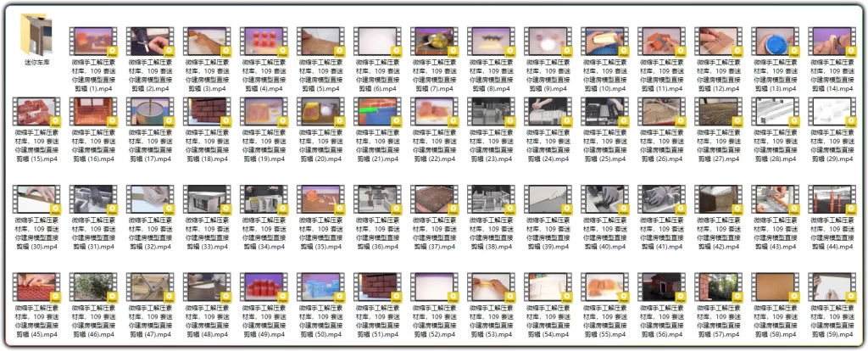This screenshot has width=868, height=351.
Task: Select video thumbnail 剪辑 (8).mp4
Action: click(x=492, y=42)
